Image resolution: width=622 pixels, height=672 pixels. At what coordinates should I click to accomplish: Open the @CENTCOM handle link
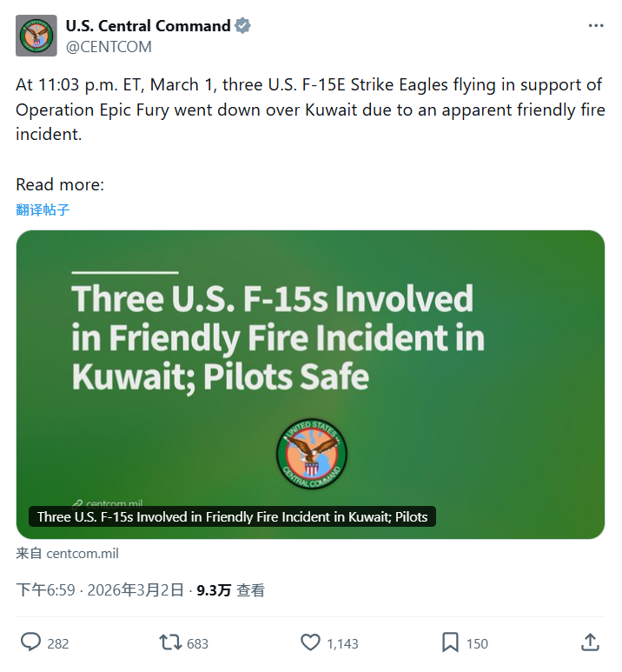tap(109, 47)
